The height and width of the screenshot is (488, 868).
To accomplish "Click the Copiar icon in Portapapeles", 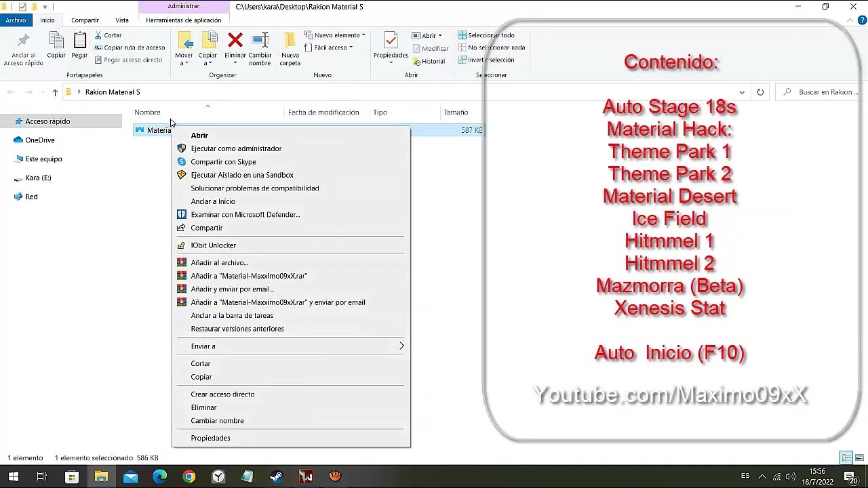I will (x=56, y=41).
